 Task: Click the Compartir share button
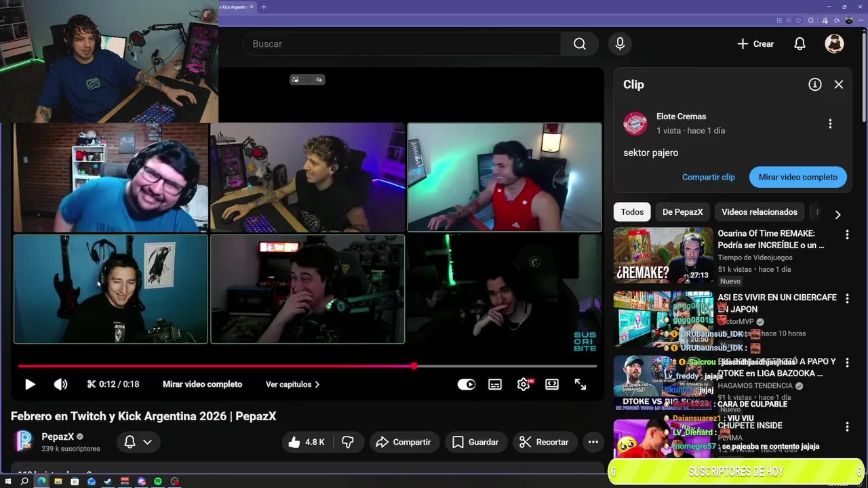tap(404, 442)
